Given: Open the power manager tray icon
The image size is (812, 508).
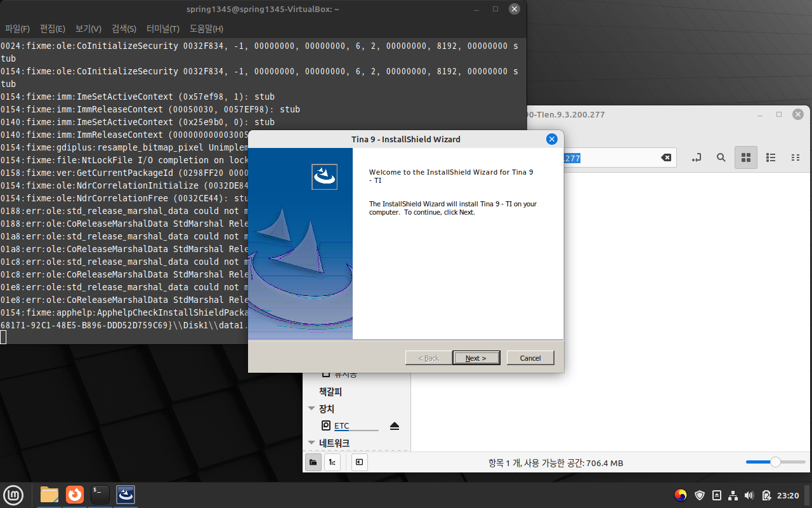Looking at the screenshot, I should tap(766, 495).
